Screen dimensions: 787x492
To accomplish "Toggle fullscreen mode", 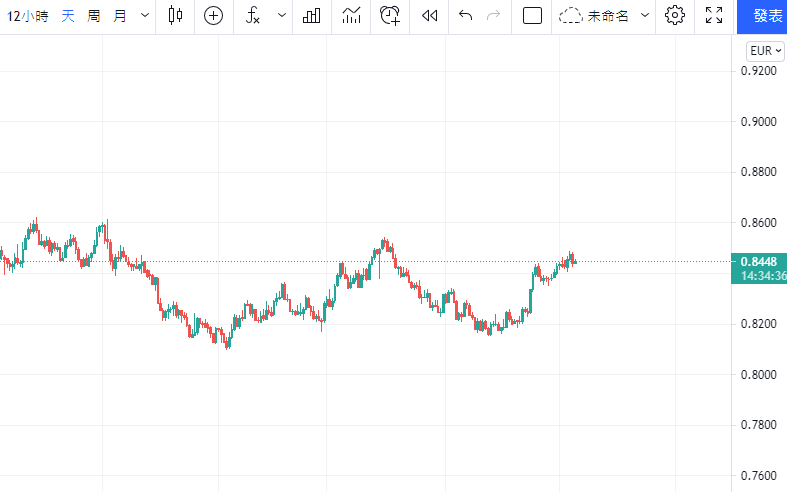I will (714, 16).
